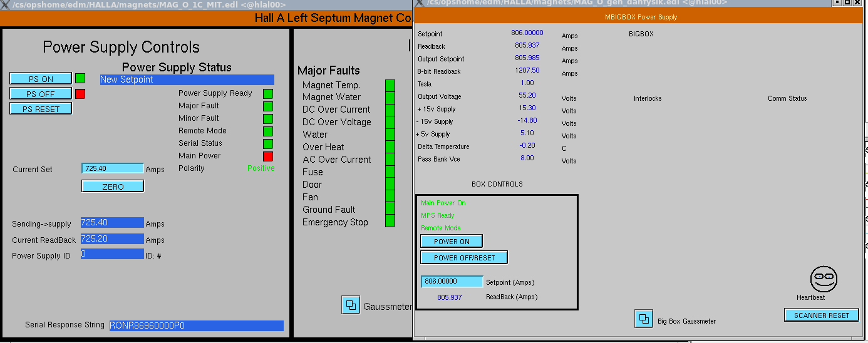Click the +5v Supply value 5.10
The width and height of the screenshot is (868, 343).
click(527, 133)
